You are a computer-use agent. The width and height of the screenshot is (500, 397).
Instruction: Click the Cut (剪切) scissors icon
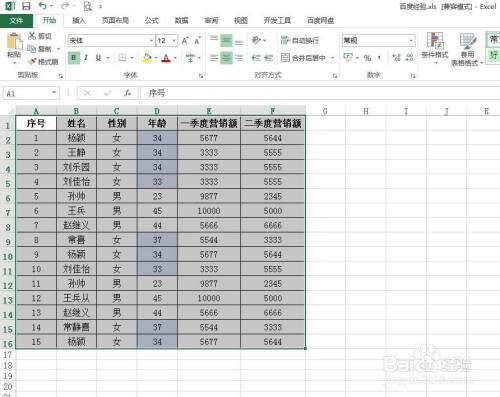tap(32, 36)
